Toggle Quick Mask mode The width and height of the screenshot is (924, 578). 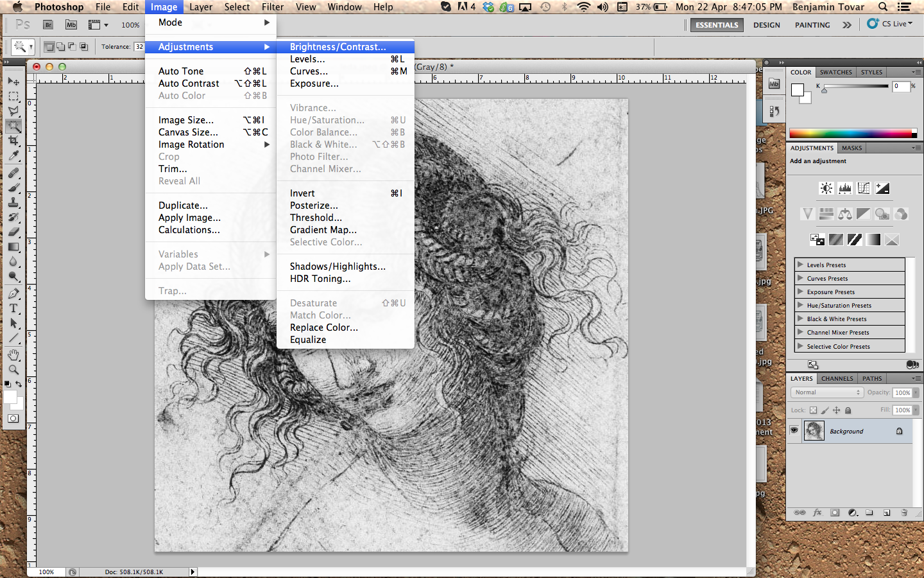pyautogui.click(x=13, y=418)
